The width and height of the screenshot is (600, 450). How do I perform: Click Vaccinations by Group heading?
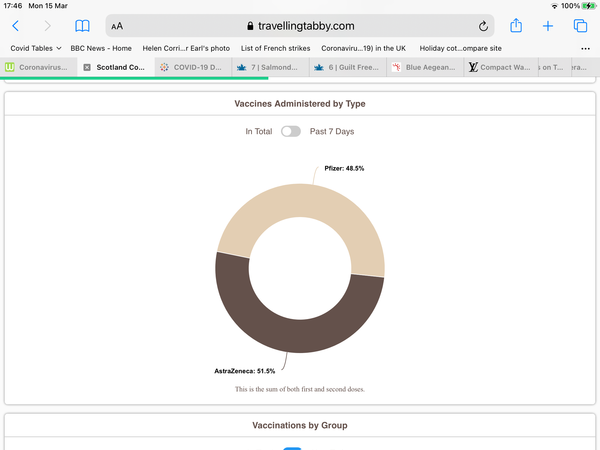[300, 425]
